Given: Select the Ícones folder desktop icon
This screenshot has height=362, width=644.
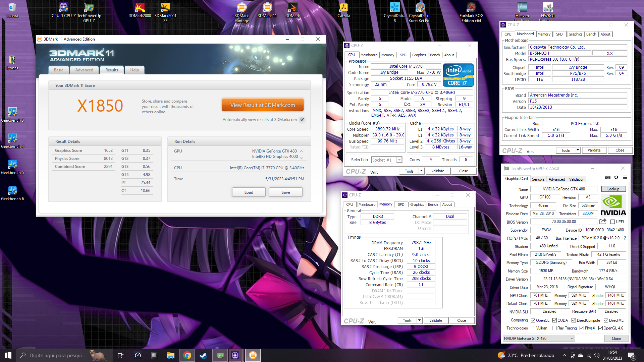Looking at the screenshot, I should point(12,63).
